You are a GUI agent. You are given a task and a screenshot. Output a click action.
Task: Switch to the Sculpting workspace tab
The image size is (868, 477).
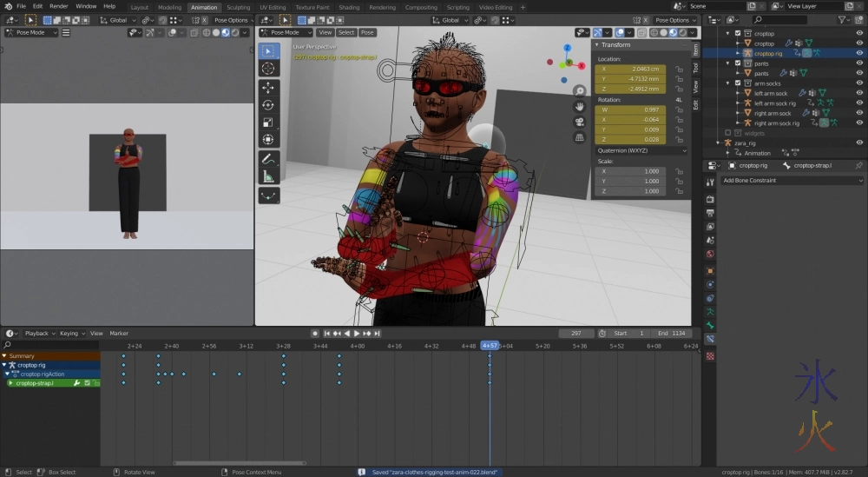238,7
